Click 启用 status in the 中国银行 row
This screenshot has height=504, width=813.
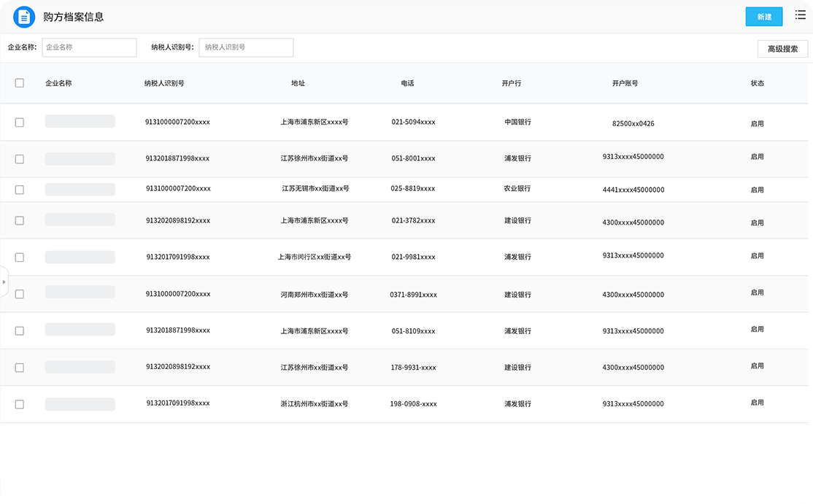(757, 124)
